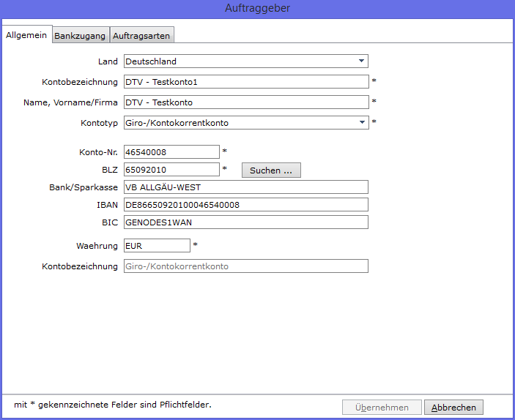This screenshot has width=515, height=420.
Task: Expand the Land dropdown arrow
Action: [x=361, y=61]
